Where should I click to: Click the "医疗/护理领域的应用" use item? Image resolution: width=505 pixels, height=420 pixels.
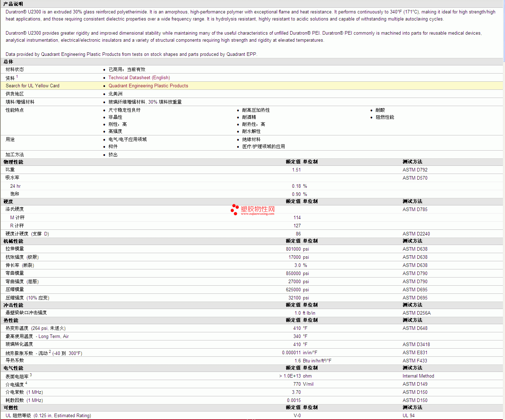click(x=263, y=147)
